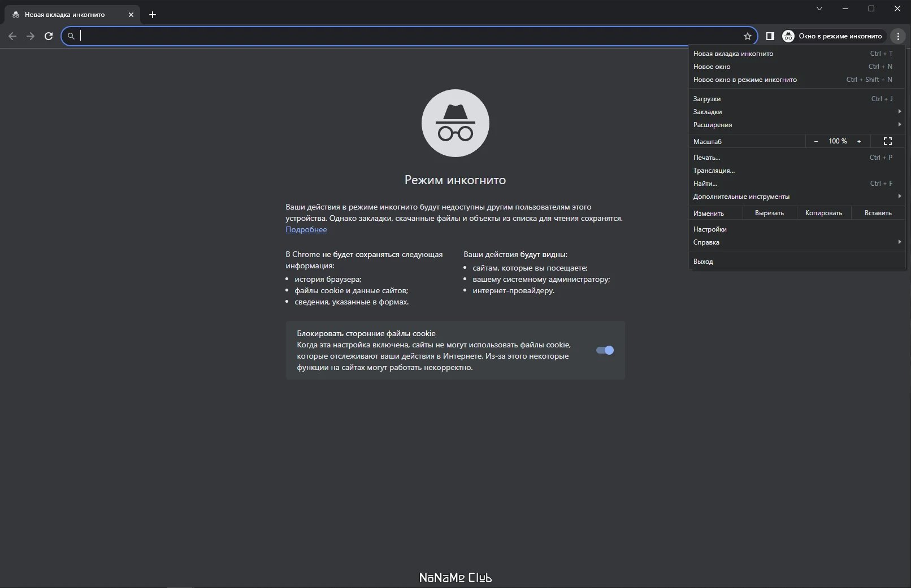The image size is (911, 588).
Task: Click the back navigation arrow
Action: (12, 36)
